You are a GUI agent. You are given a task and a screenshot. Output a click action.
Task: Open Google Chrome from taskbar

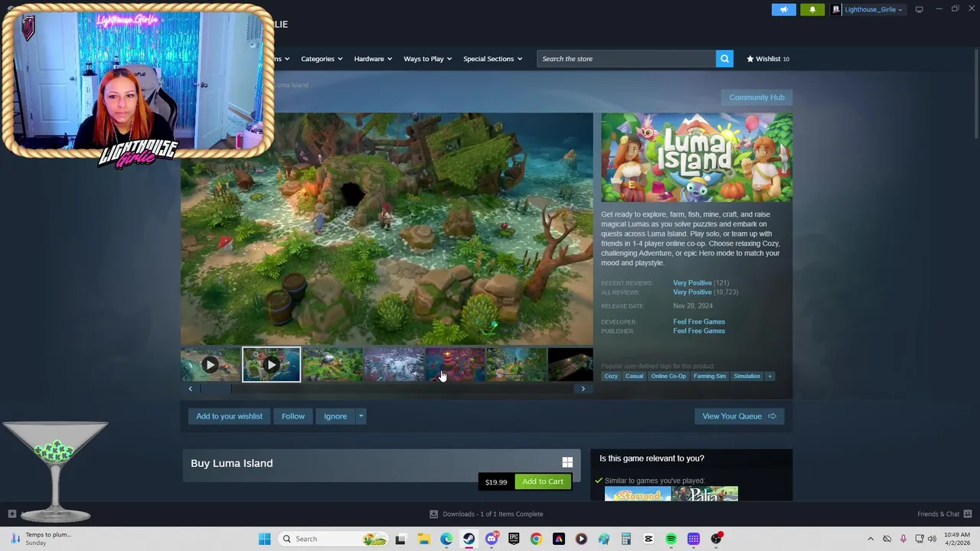click(536, 539)
